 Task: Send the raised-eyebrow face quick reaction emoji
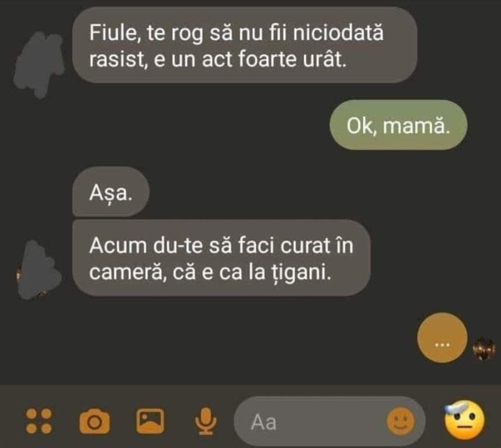click(x=465, y=421)
